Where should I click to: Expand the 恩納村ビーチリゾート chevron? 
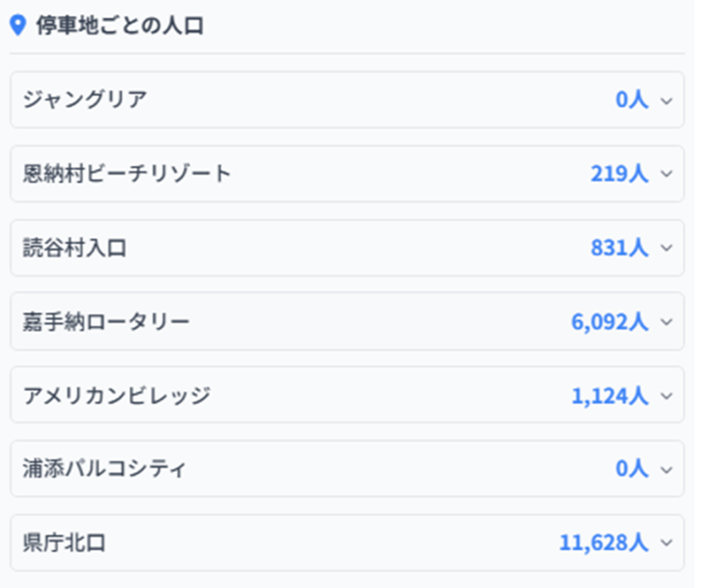(667, 174)
